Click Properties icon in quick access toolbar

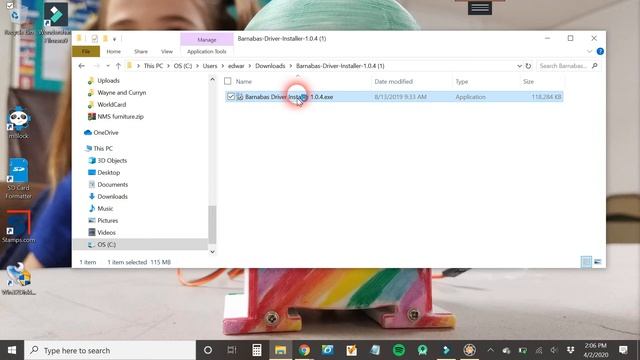(x=94, y=39)
